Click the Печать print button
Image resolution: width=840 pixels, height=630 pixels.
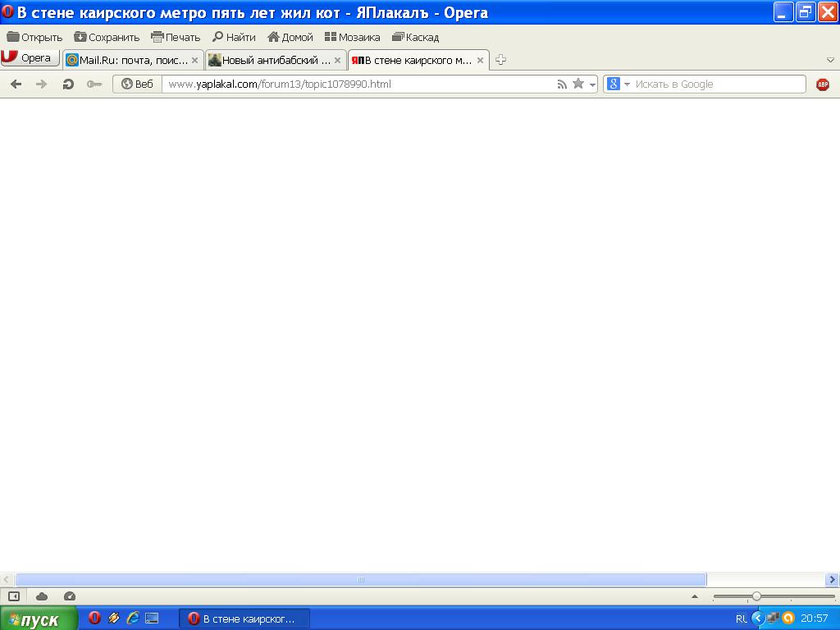click(x=176, y=37)
